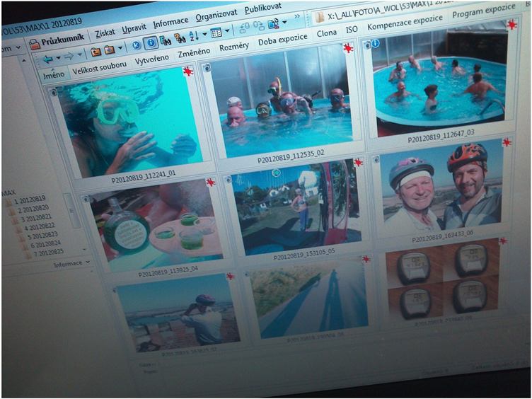Sort by the Změněno column
The image size is (532, 399).
[x=194, y=52]
